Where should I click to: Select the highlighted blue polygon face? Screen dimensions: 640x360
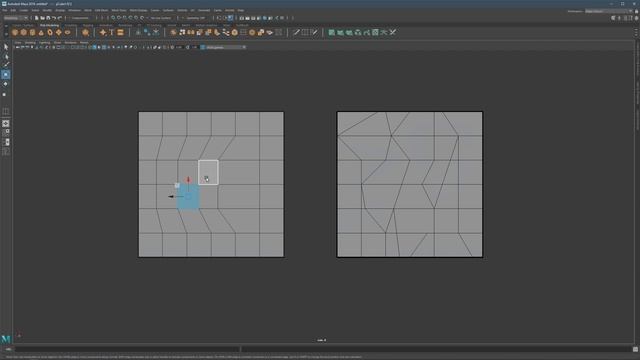[x=188, y=197]
